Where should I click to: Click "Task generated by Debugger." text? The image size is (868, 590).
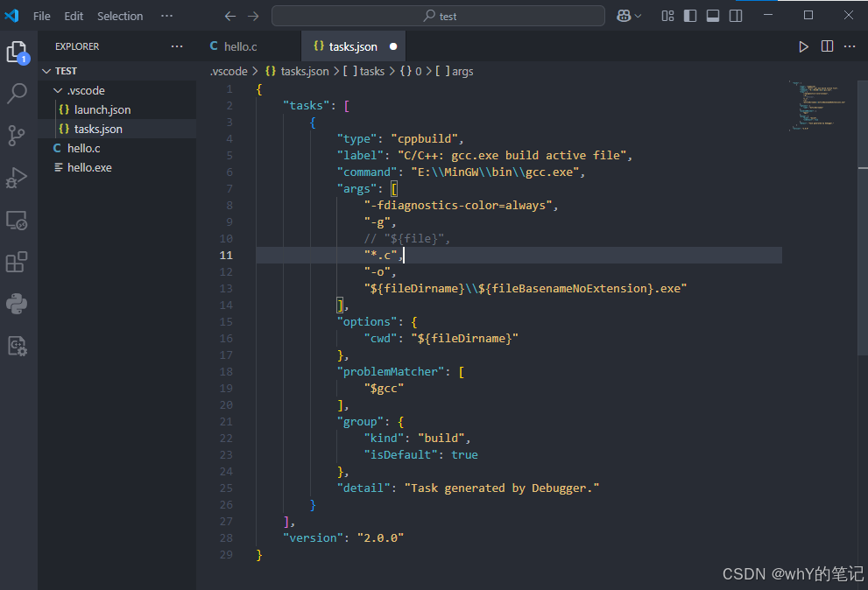(502, 488)
